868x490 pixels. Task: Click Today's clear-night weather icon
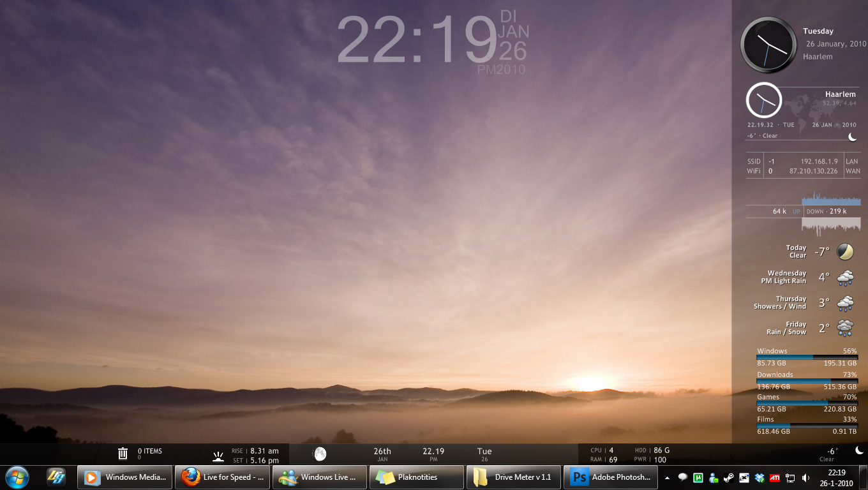(x=845, y=251)
